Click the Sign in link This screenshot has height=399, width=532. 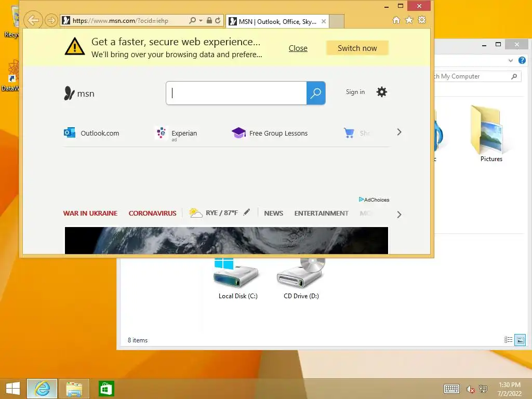tap(355, 92)
